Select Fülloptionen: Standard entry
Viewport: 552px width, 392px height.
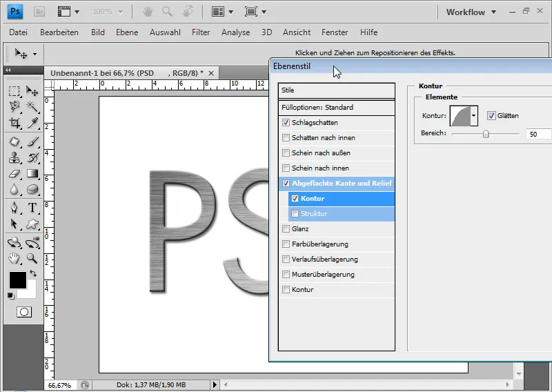click(x=337, y=108)
